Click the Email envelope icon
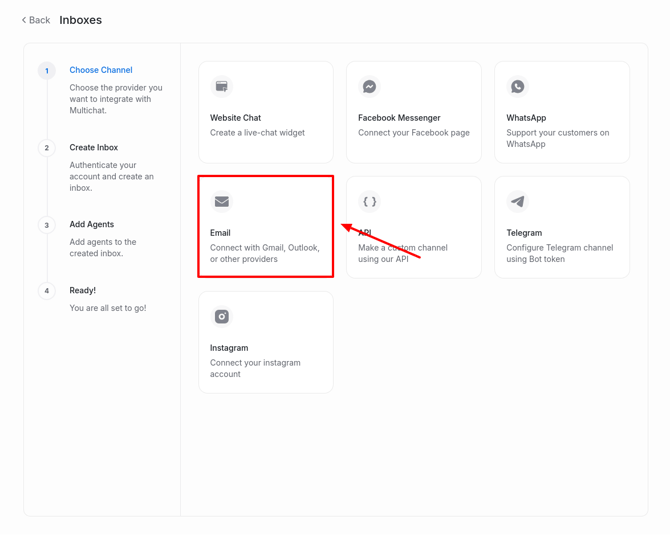This screenshot has width=670, height=537. point(222,202)
